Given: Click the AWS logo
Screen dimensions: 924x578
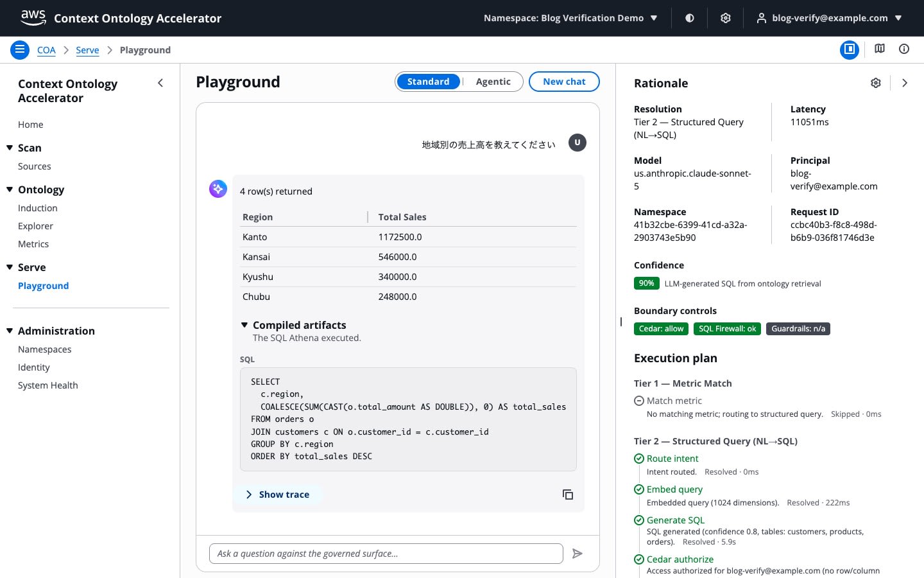Looking at the screenshot, I should [x=33, y=17].
